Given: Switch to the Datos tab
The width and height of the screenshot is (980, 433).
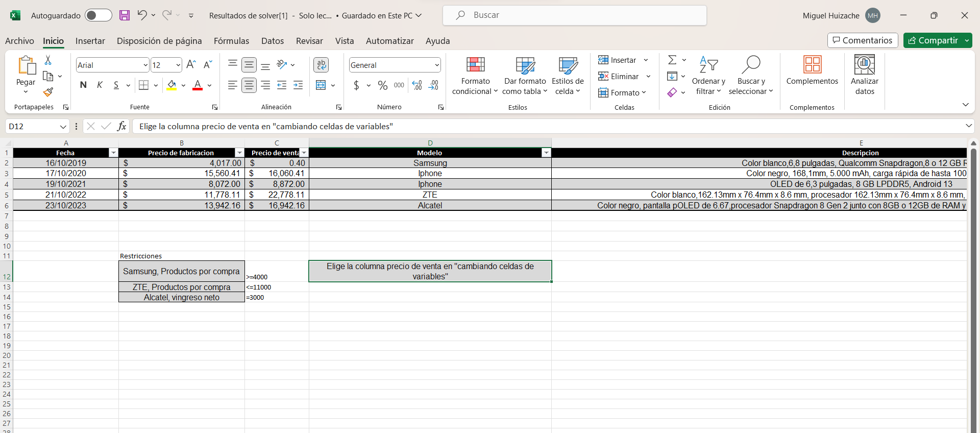Looking at the screenshot, I should click(273, 41).
